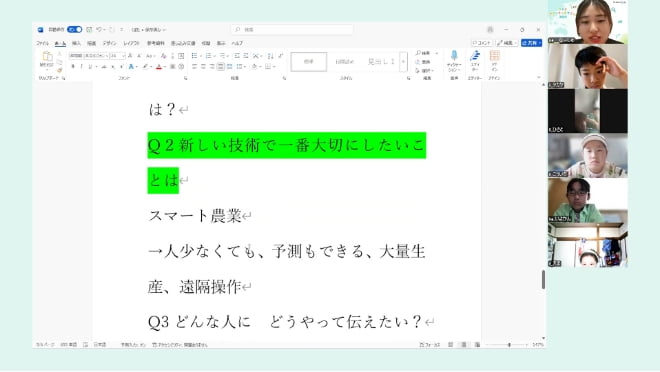Apply the Heading 1 style
Screen dimensions: 660x372
point(381,61)
